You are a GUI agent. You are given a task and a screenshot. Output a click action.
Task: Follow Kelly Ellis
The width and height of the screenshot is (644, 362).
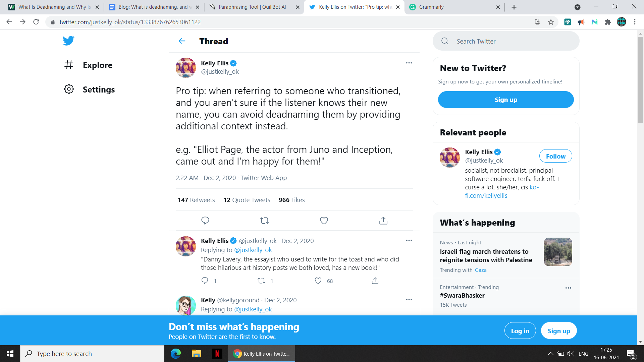555,156
